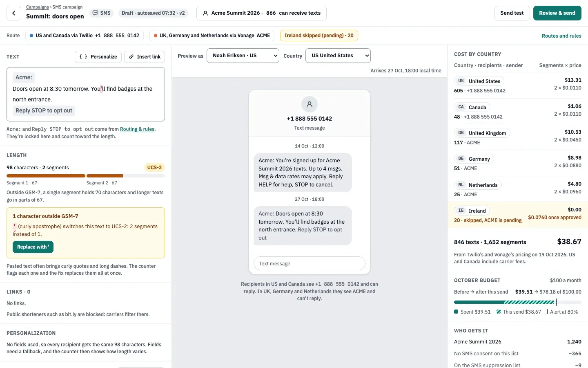
Task: Click the Ireland skipped (pending) chip
Action: pos(319,36)
